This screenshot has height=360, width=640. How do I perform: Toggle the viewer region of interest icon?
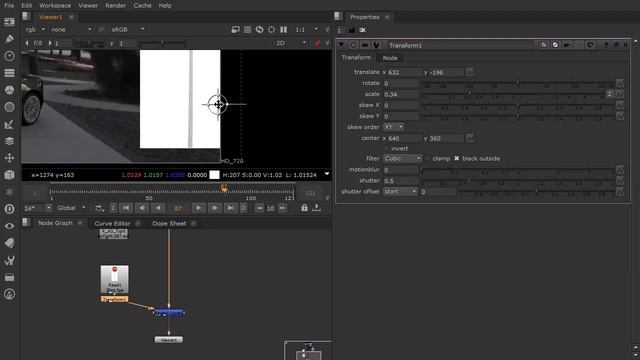[x=271, y=29]
